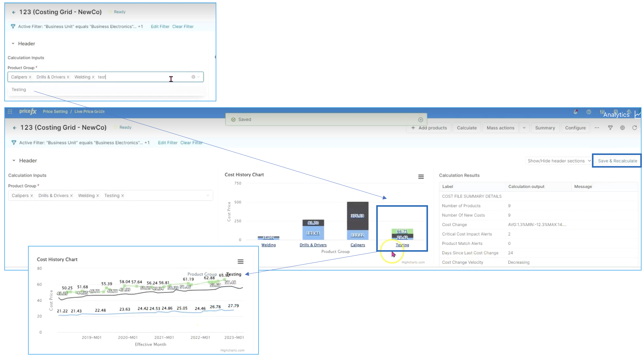Select the 'Critical Cost Impact Alerts' row

coord(539,234)
